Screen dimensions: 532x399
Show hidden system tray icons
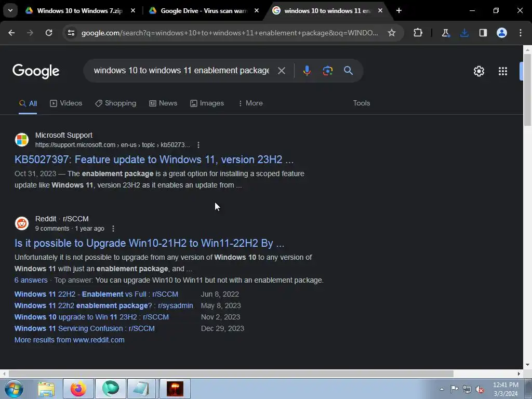pyautogui.click(x=442, y=389)
